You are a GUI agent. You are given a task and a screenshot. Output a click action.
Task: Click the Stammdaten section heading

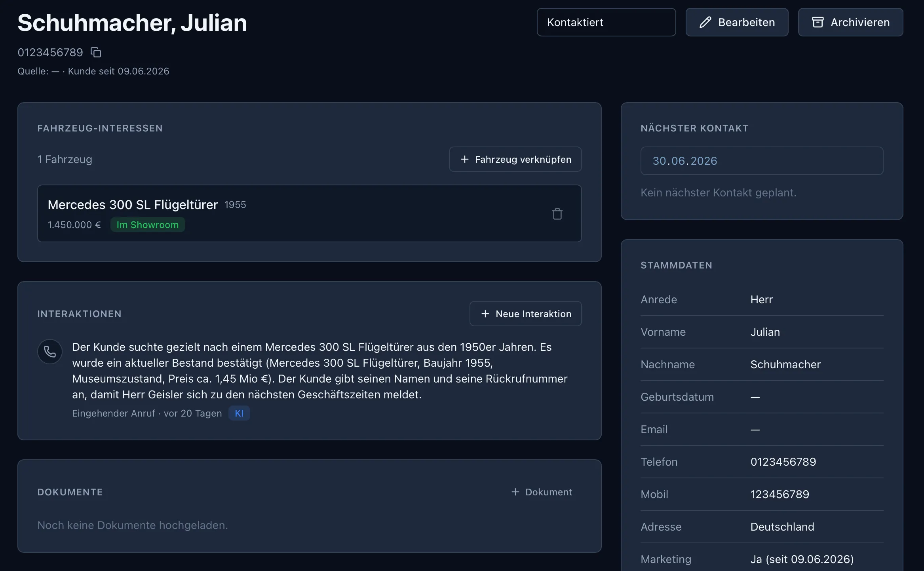(x=676, y=265)
